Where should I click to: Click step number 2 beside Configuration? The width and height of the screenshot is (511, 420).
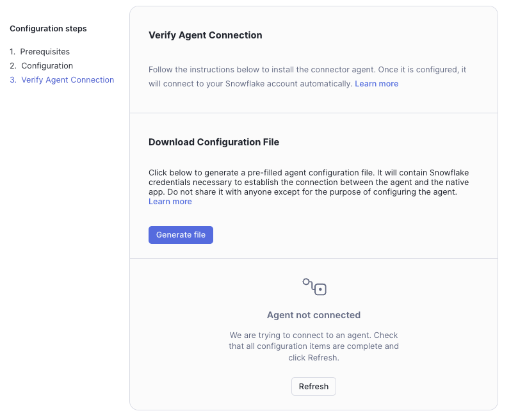click(13, 66)
